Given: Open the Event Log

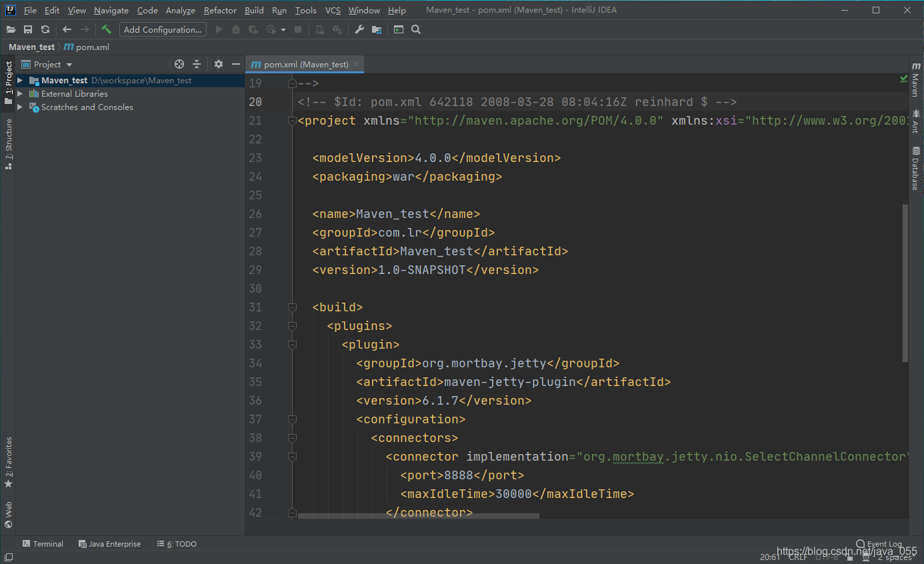Looking at the screenshot, I should click(x=879, y=544).
